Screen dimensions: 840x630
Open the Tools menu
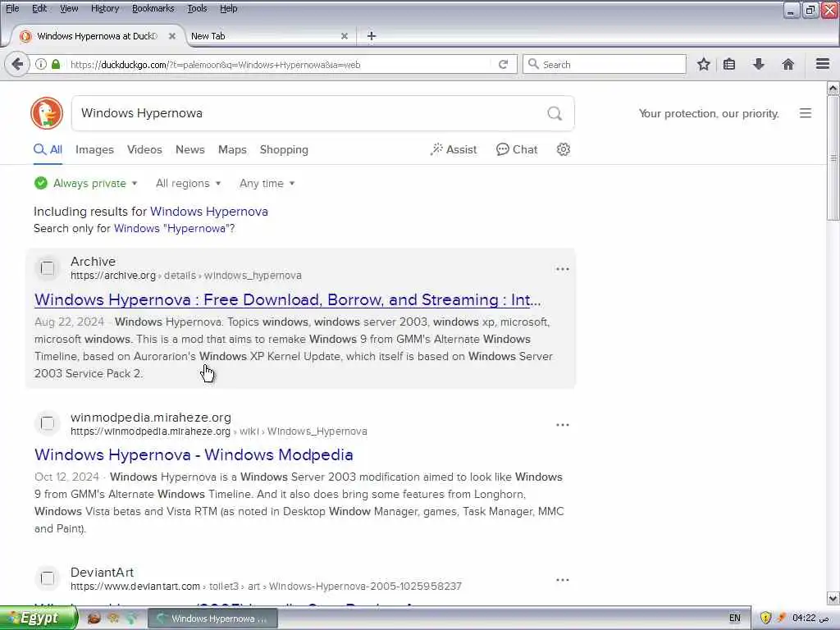click(x=197, y=8)
